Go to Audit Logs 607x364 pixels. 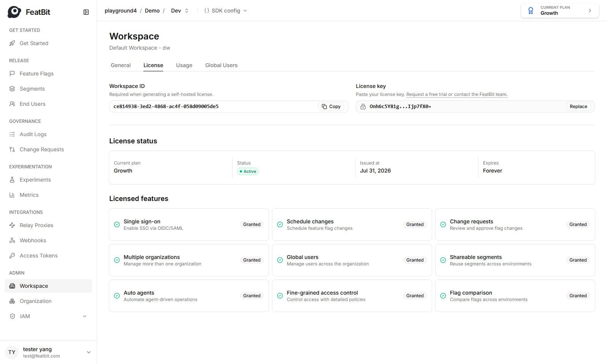click(x=48, y=134)
